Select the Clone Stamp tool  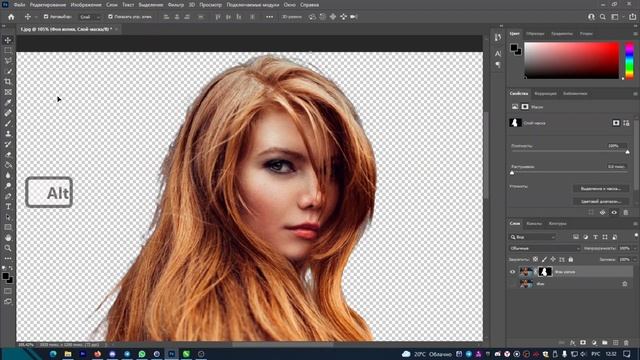click(8, 134)
